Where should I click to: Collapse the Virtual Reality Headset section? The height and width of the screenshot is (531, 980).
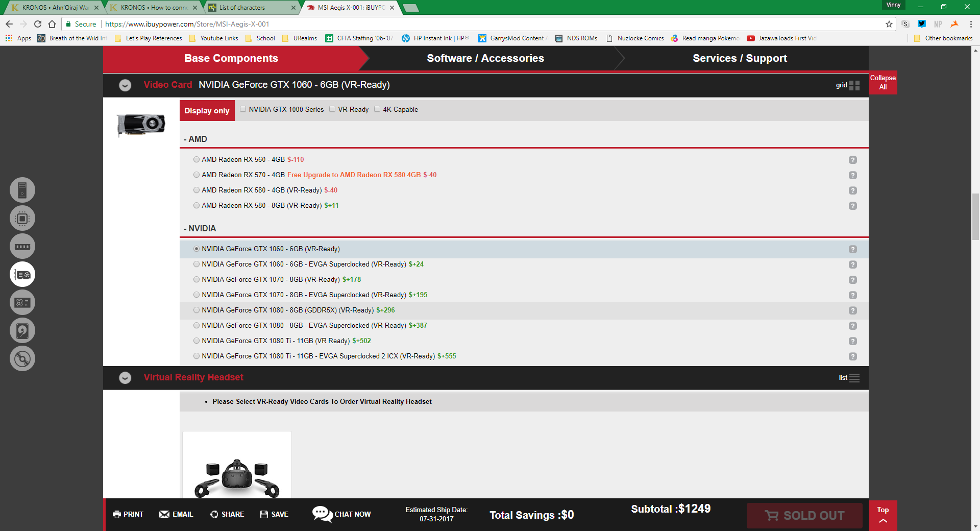pos(125,378)
